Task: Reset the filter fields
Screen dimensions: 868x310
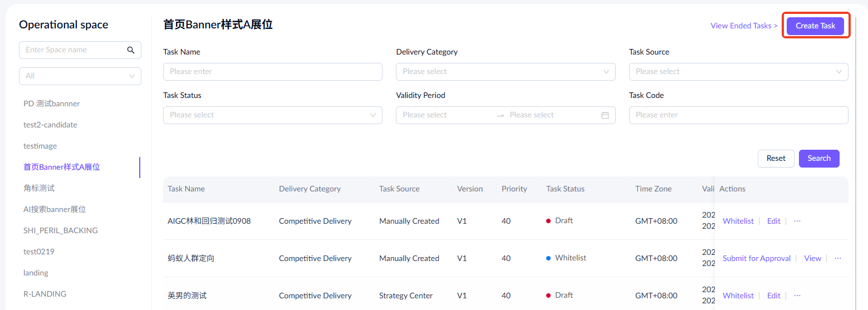Action: point(776,159)
